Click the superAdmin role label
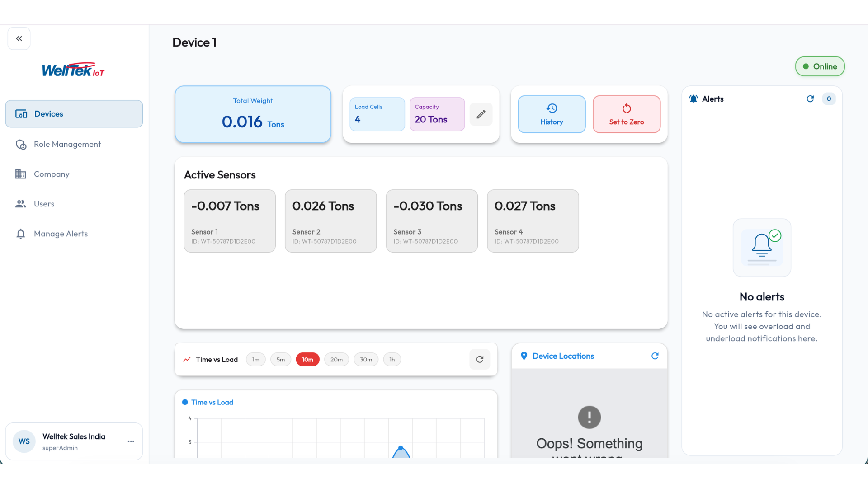The height and width of the screenshot is (488, 868). [x=60, y=448]
